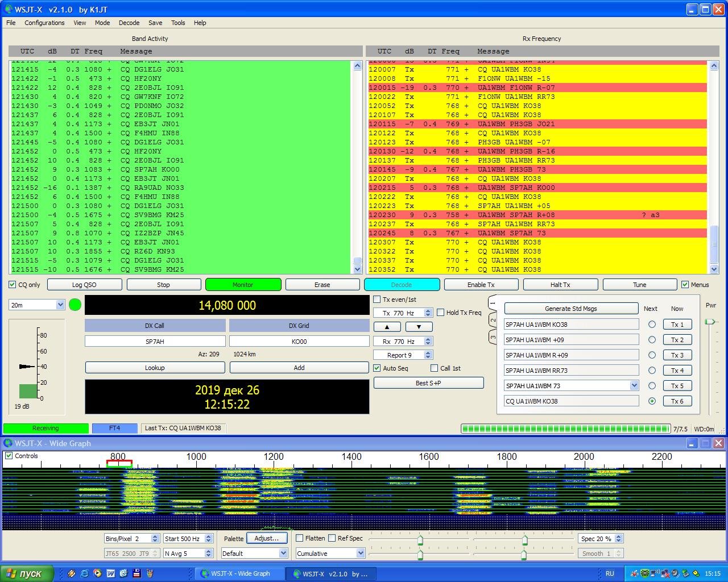Select the Next radio button for Tx 1

pyautogui.click(x=652, y=325)
